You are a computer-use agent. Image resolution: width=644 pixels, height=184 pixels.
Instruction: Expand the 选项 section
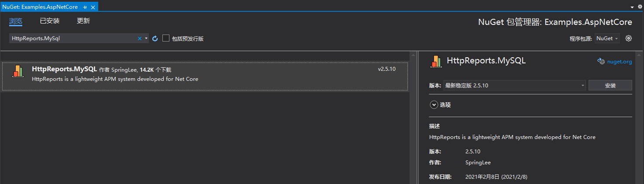click(434, 104)
